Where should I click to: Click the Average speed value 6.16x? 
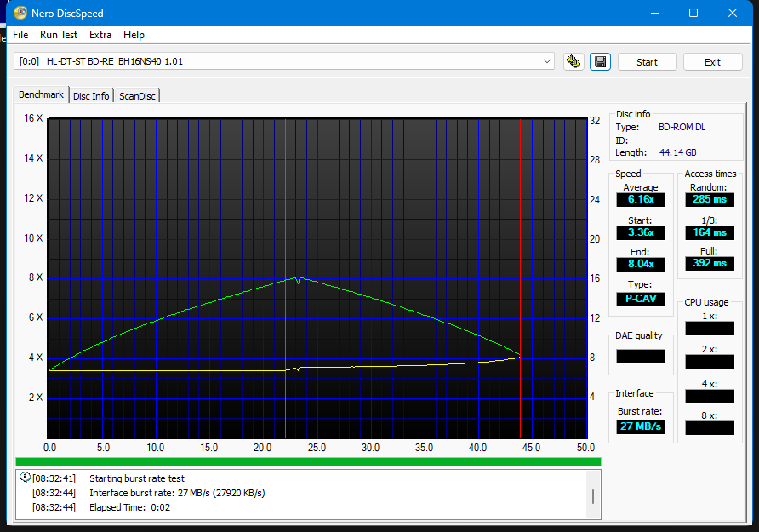(x=641, y=199)
